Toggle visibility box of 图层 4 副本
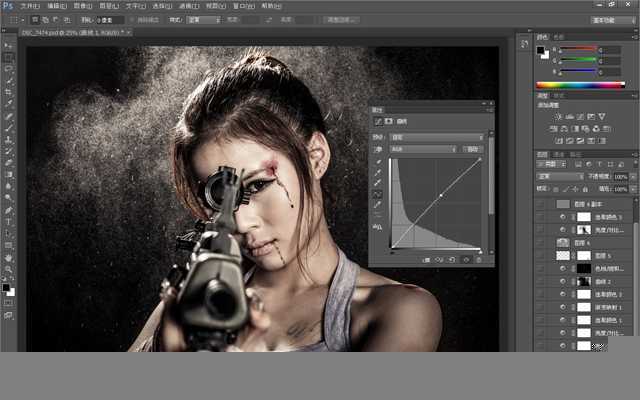The height and width of the screenshot is (400, 640). tap(540, 204)
